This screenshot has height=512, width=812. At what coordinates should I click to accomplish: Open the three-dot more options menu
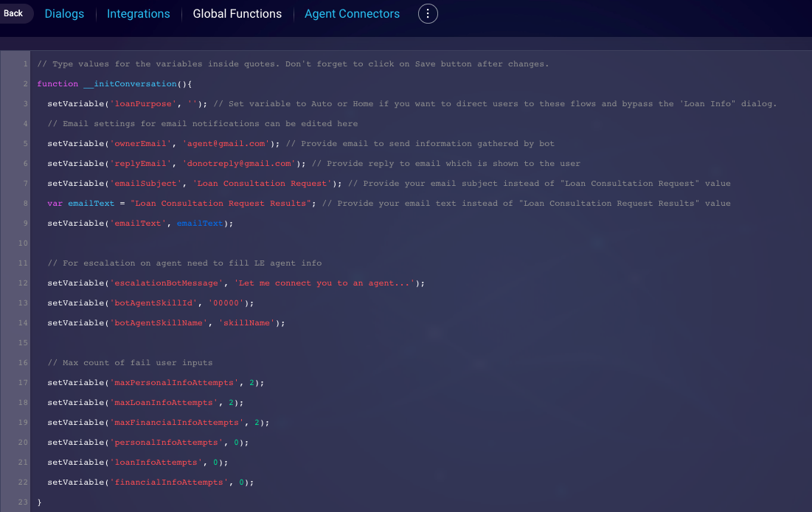pyautogui.click(x=428, y=13)
